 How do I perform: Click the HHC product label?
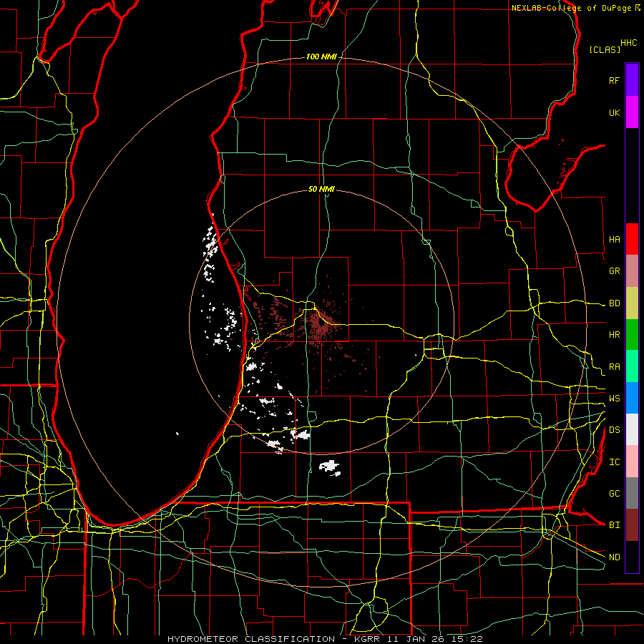click(x=629, y=43)
